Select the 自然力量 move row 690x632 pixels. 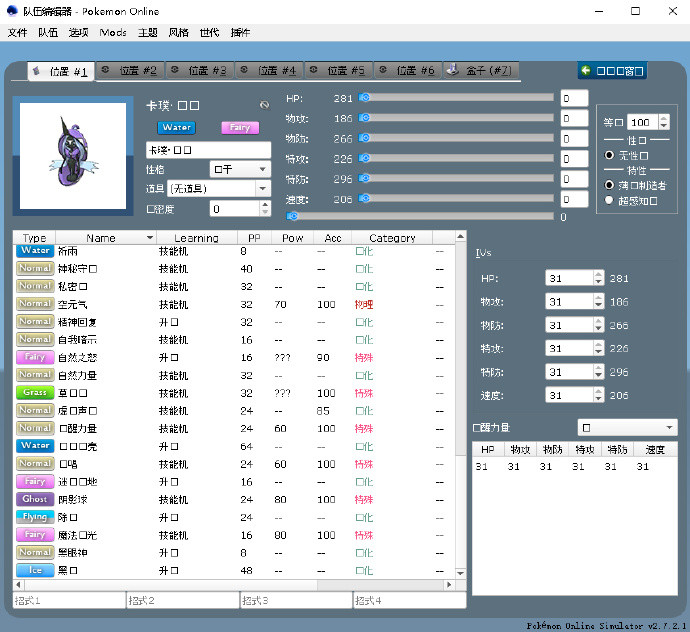(233, 375)
